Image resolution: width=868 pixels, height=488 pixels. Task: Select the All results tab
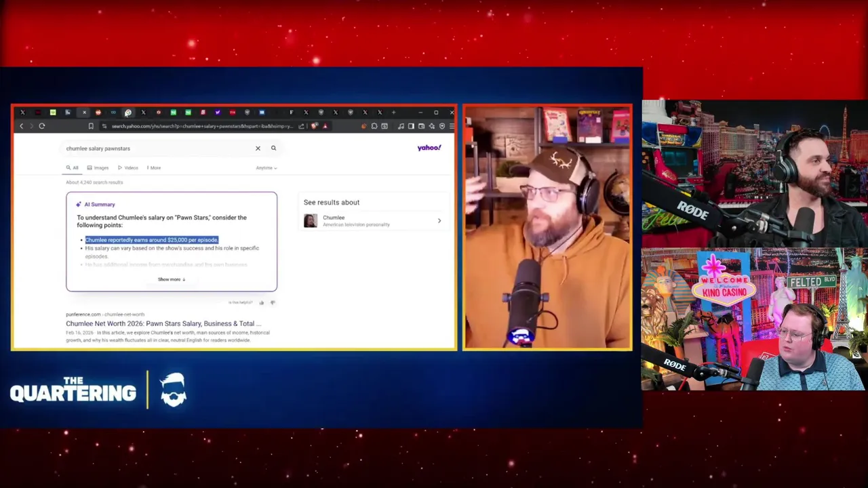coord(72,167)
